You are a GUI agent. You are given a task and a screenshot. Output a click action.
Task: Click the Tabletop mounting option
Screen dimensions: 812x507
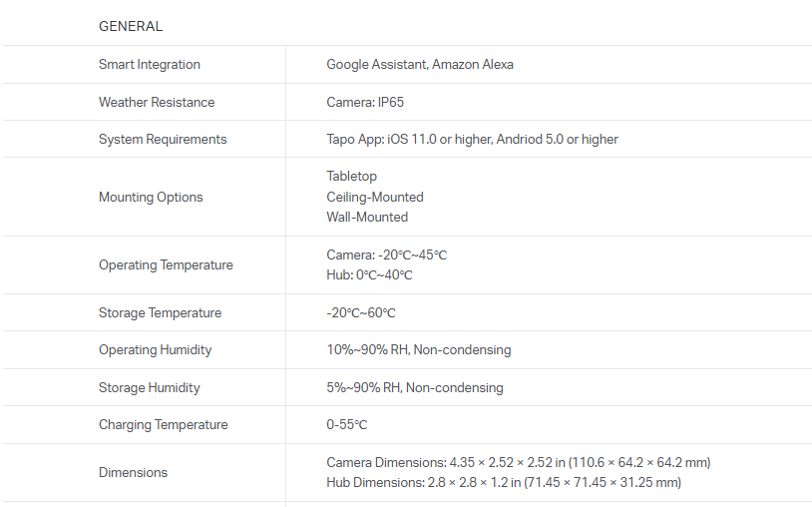[352, 177]
